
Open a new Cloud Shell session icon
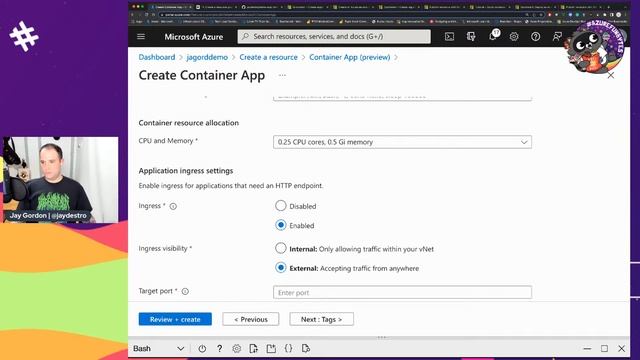coord(271,349)
